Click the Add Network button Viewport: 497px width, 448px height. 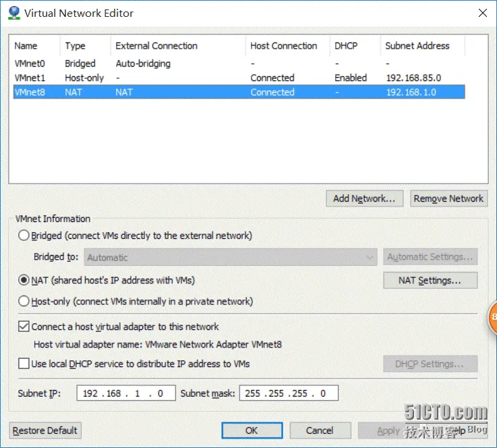click(x=365, y=198)
